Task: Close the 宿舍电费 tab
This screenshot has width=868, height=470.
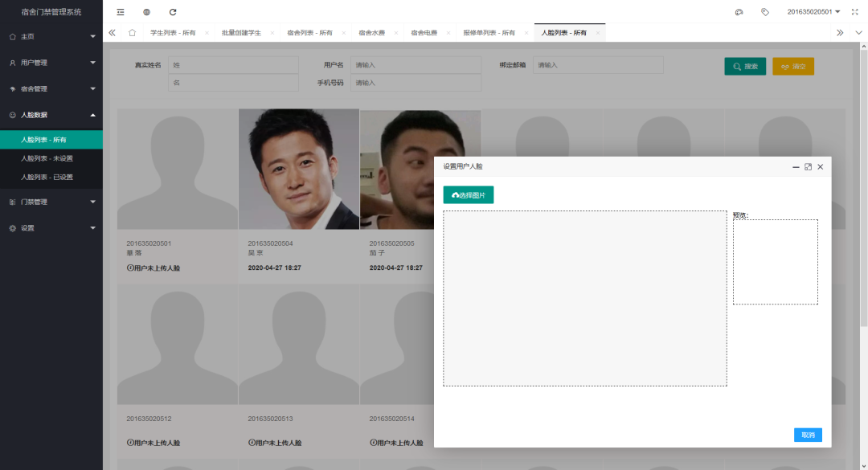Action: (448, 33)
